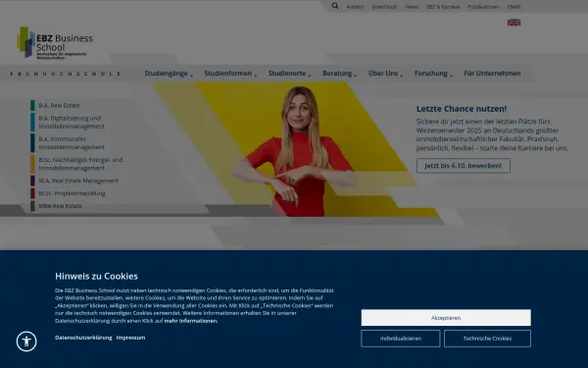Select B.Sc. Nachhaltiges Energie- und Immobilienmanagement
The image size is (588, 368).
[80, 164]
